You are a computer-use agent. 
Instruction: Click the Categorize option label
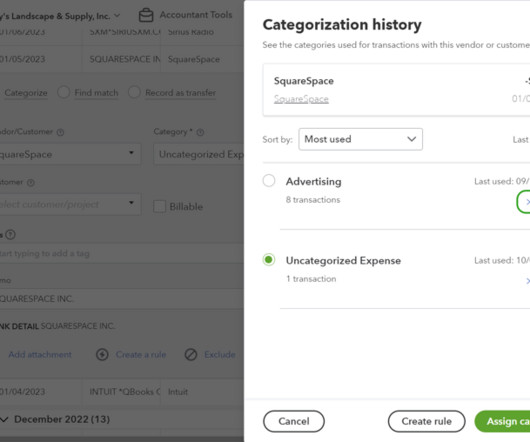26,93
